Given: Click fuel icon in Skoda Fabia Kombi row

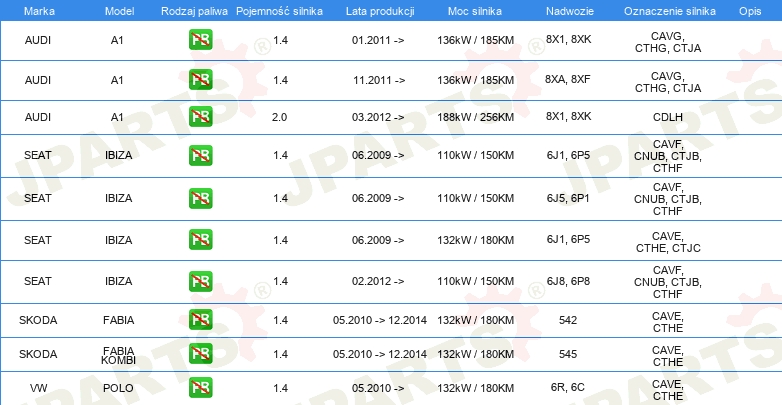Looking at the screenshot, I should coord(200,354).
